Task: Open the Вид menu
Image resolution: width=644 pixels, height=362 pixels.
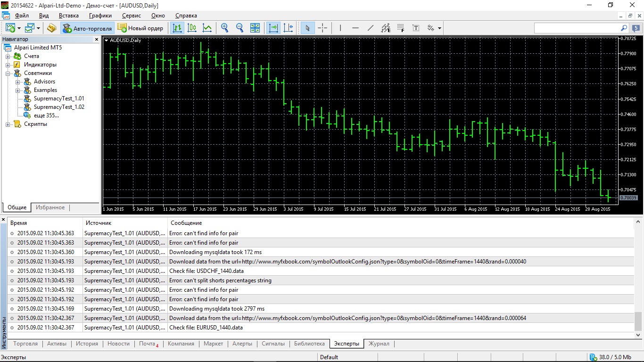Action: tap(44, 16)
